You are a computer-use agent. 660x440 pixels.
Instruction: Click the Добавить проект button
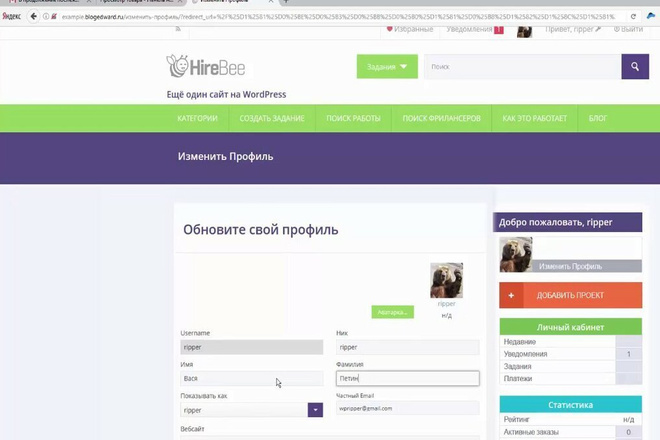click(570, 295)
